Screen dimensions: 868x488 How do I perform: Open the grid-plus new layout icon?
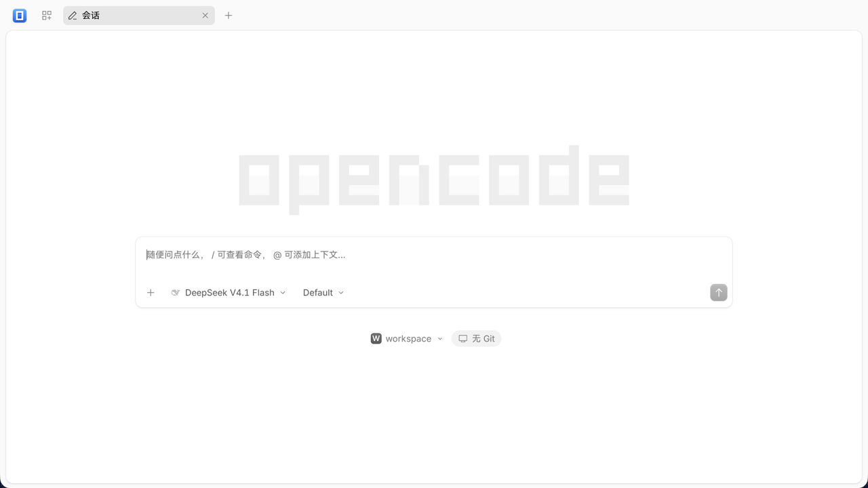click(47, 16)
